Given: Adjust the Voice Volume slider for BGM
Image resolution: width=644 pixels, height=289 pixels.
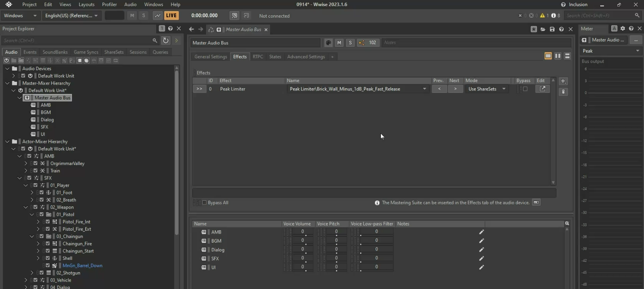Looking at the screenshot, I should [x=303, y=241].
